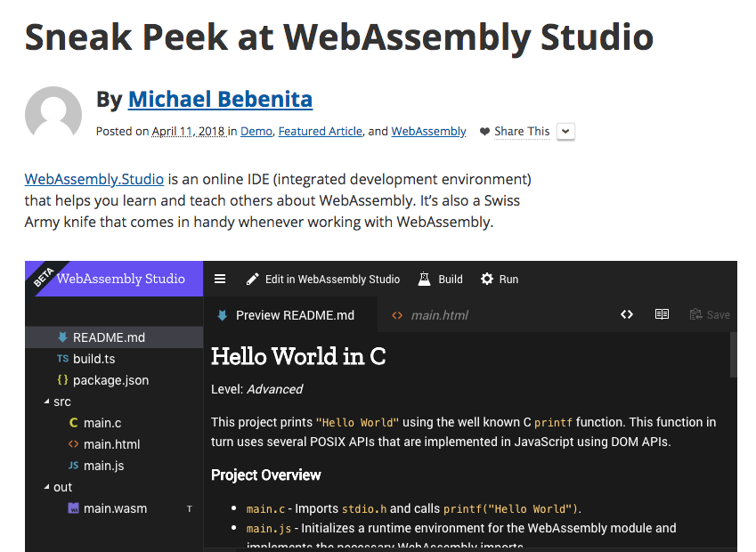Image resolution: width=756 pixels, height=552 pixels.
Task: Click the editor vertical scrollbar thumb
Action: [x=734, y=354]
